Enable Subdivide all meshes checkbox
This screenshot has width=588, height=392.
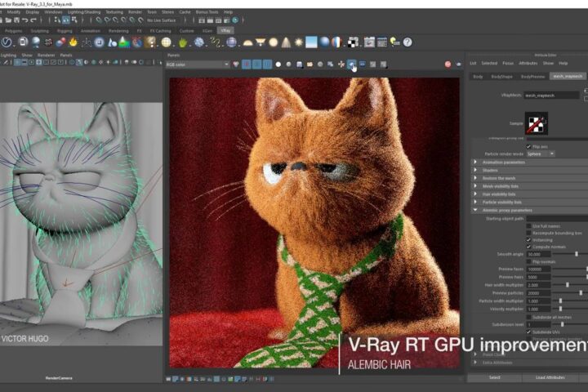click(528, 318)
